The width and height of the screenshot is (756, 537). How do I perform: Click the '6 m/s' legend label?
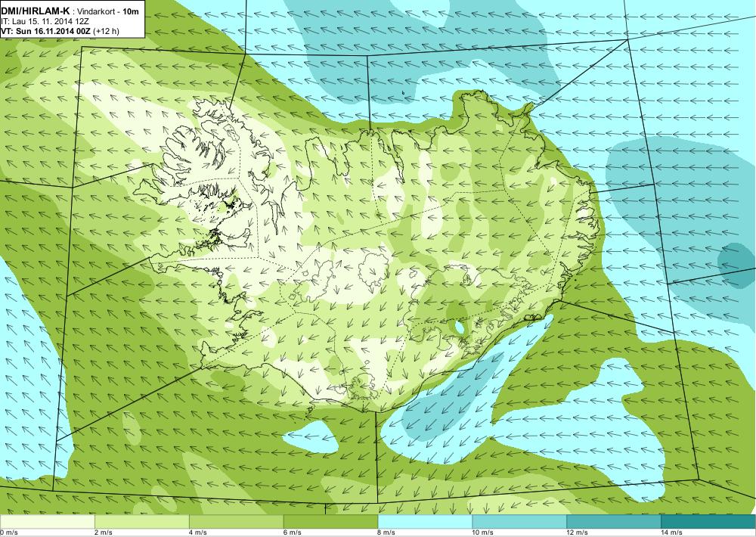click(x=292, y=532)
